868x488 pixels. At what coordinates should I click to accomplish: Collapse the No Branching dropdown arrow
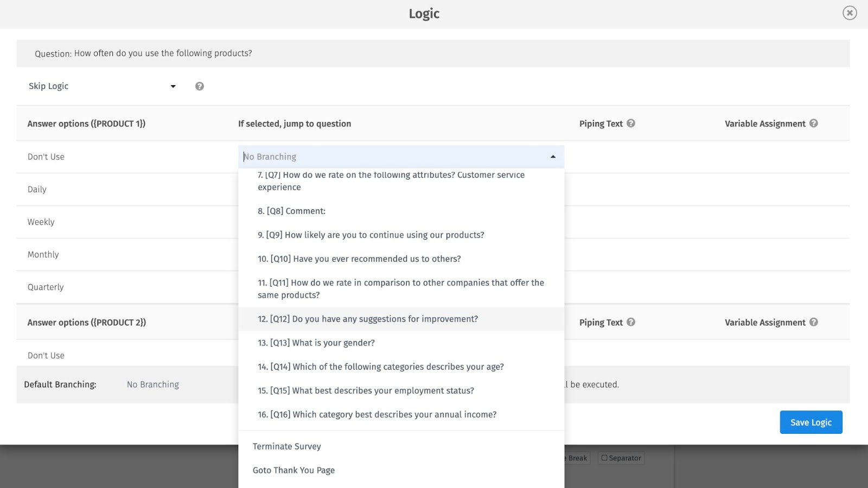pyautogui.click(x=553, y=157)
